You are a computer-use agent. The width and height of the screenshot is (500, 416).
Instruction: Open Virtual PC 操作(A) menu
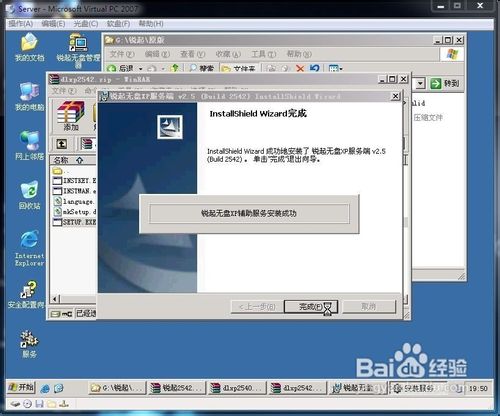click(21, 24)
